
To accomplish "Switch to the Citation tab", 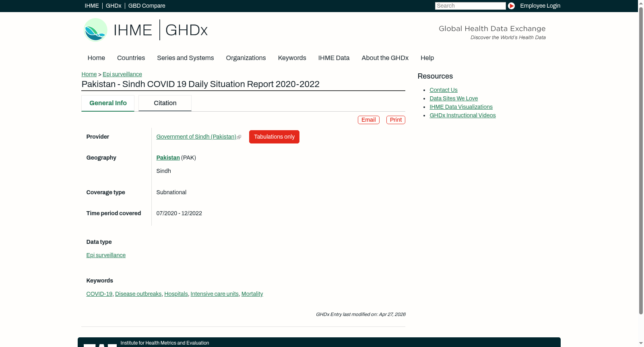I will (x=165, y=103).
